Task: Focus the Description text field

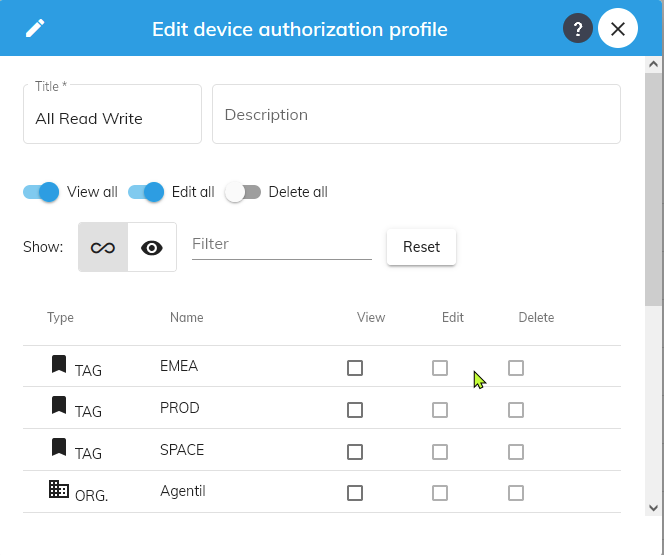Action: pos(416,115)
